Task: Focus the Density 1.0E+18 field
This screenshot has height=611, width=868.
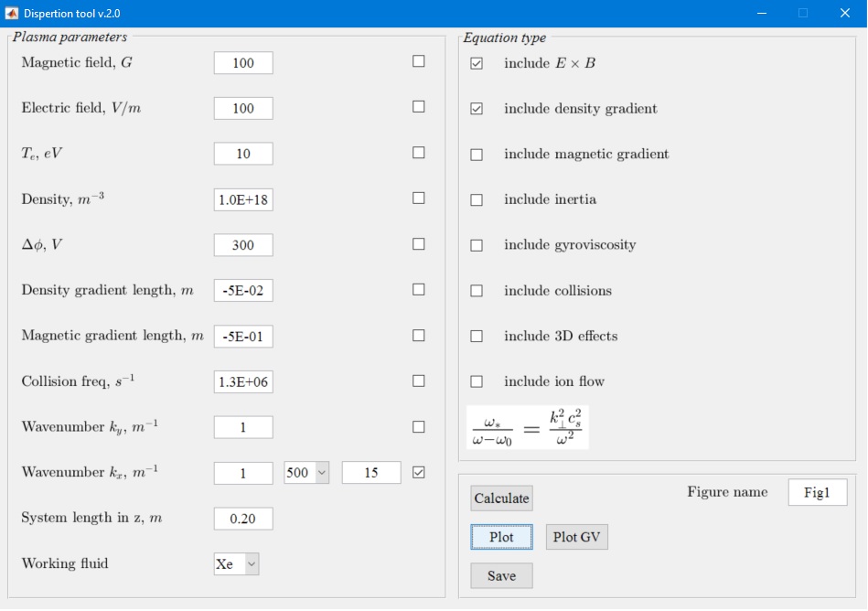Action: click(x=243, y=199)
